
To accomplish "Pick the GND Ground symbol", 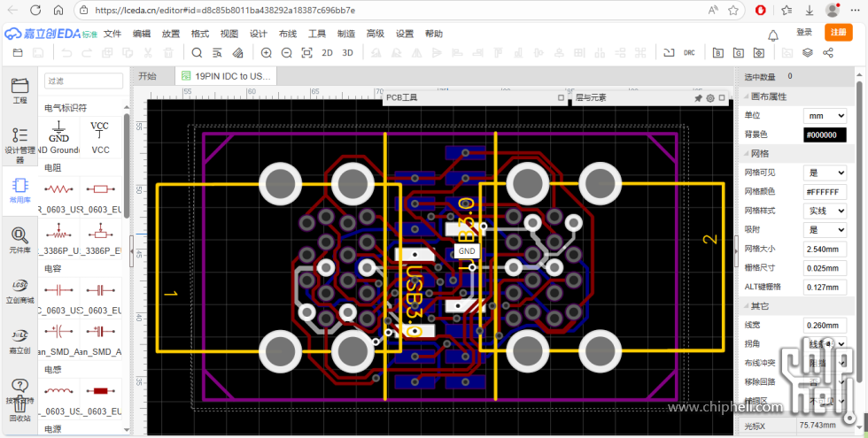I will (59, 137).
